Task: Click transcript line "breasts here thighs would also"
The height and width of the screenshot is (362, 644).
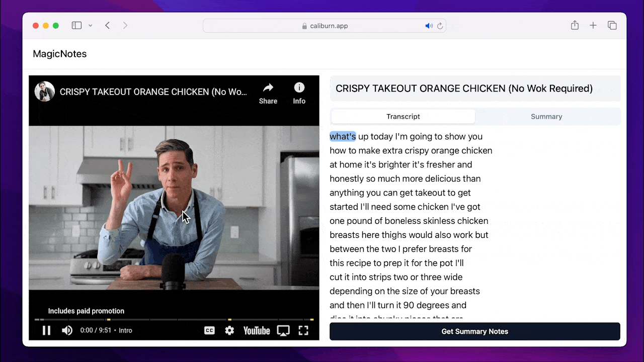Action: tap(409, 235)
